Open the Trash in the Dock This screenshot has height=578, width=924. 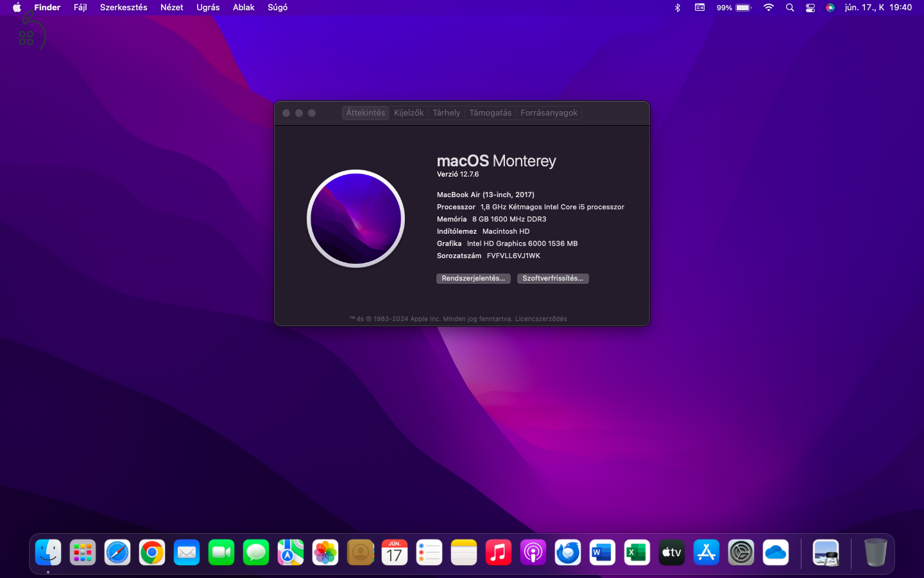point(875,552)
